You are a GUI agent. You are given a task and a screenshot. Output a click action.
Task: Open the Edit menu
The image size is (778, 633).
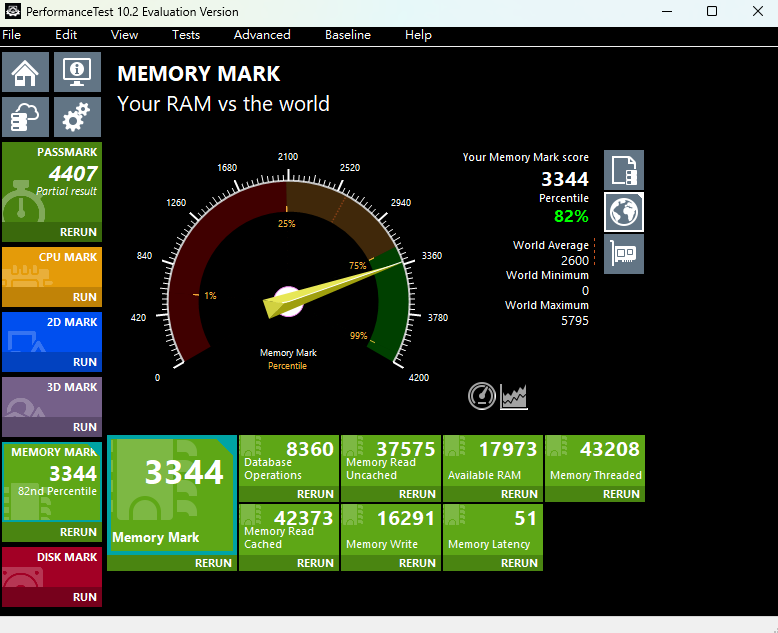(66, 35)
